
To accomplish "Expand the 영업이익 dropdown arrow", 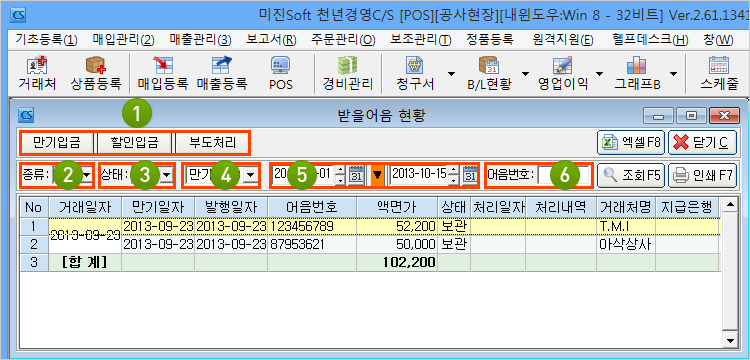I will point(599,74).
